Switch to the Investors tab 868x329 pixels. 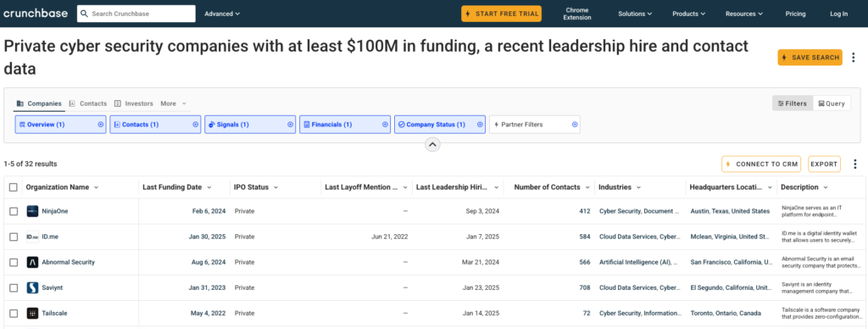coord(134,103)
